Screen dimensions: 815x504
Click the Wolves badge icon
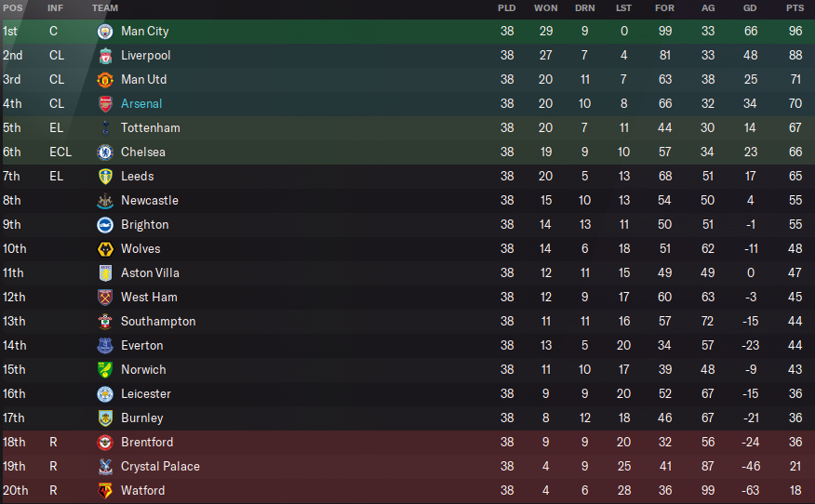tap(105, 249)
